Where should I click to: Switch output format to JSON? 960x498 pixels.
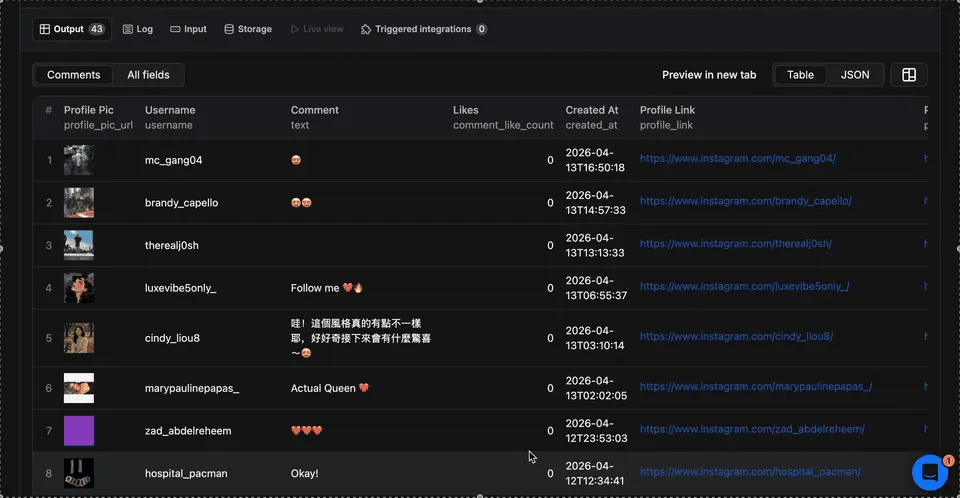coord(854,75)
